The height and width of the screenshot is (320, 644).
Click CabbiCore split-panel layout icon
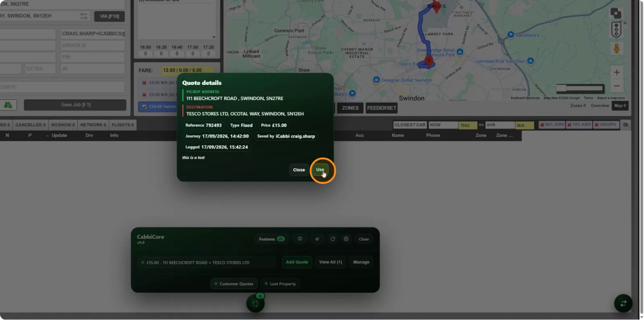coord(300,239)
